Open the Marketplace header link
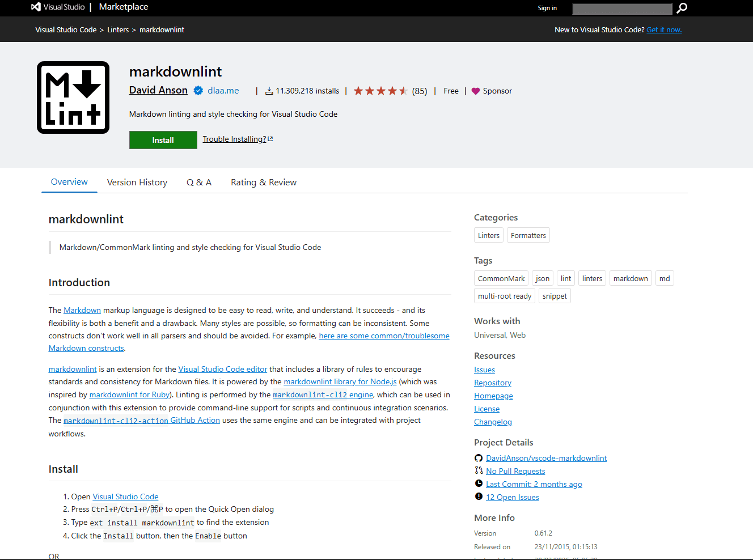The height and width of the screenshot is (560, 753). [x=124, y=7]
